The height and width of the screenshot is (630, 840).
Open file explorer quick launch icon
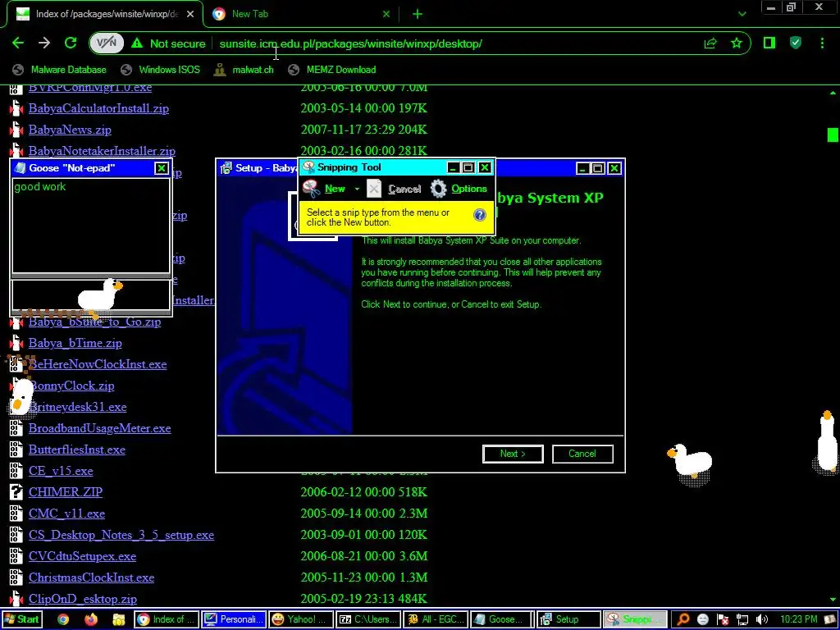[119, 620]
